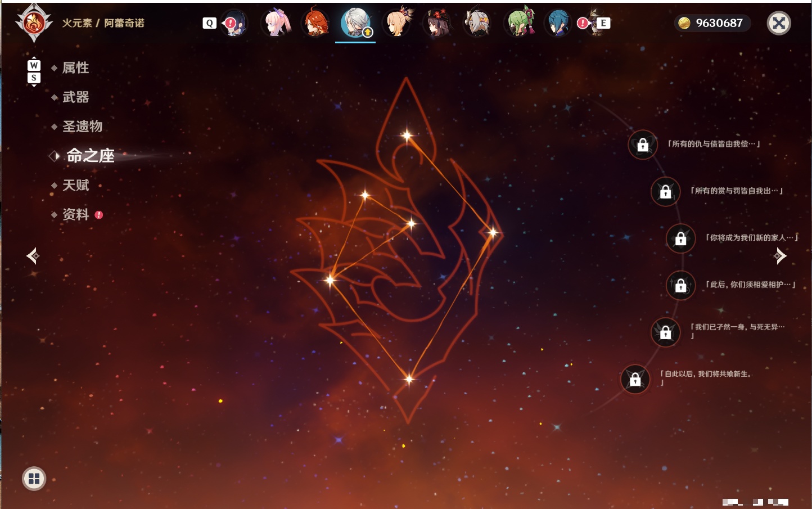
Task: Click the locked constellation node 「你将成为我们新的家人…」
Action: coord(680,238)
